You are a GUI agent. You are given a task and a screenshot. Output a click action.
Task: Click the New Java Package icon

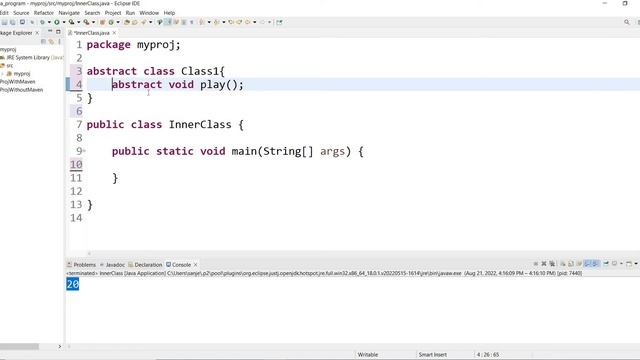(102, 22)
